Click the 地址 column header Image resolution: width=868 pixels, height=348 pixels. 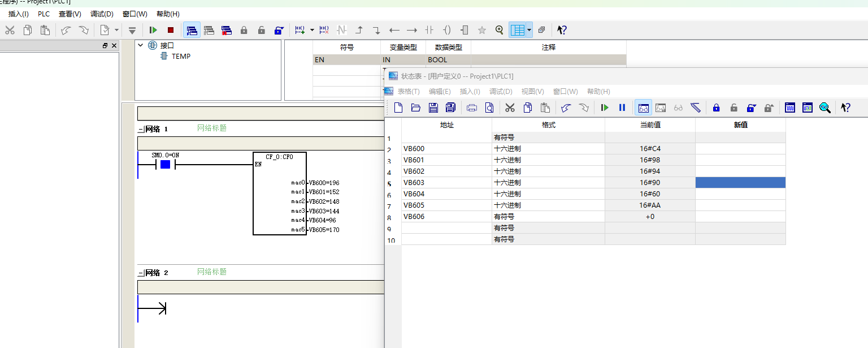click(x=446, y=125)
